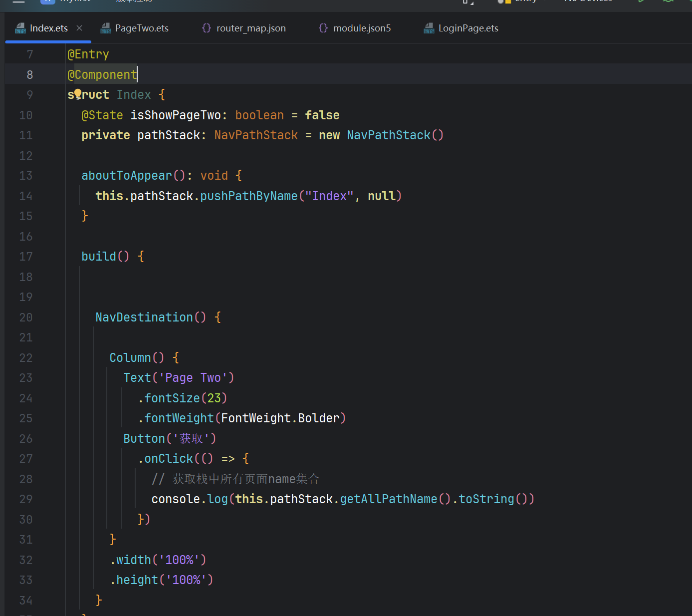Viewport: 692px width, 616px height.
Task: Click the ETS file icon on Index.ets tab
Action: pyautogui.click(x=20, y=28)
